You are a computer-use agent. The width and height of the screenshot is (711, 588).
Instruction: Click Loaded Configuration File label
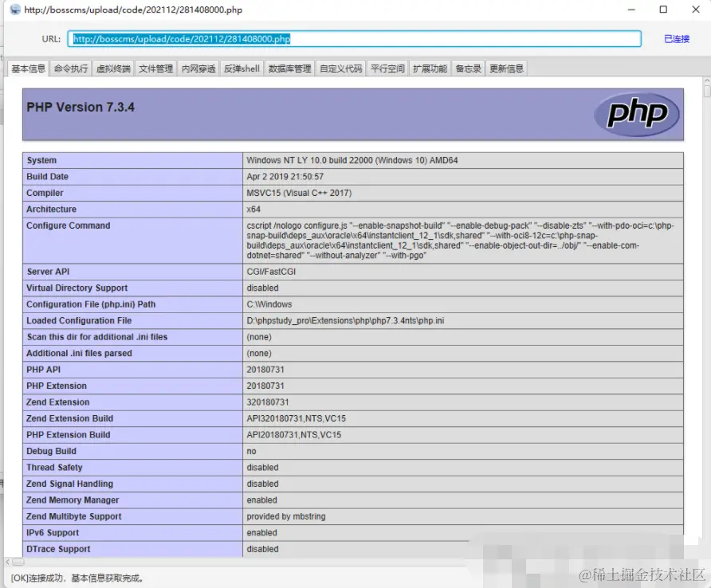79,321
